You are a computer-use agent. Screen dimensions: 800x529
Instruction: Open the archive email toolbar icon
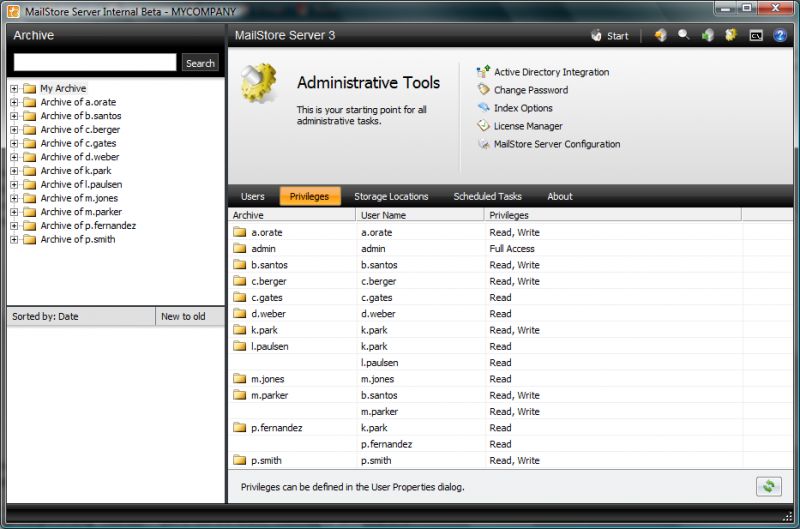pyautogui.click(x=660, y=35)
